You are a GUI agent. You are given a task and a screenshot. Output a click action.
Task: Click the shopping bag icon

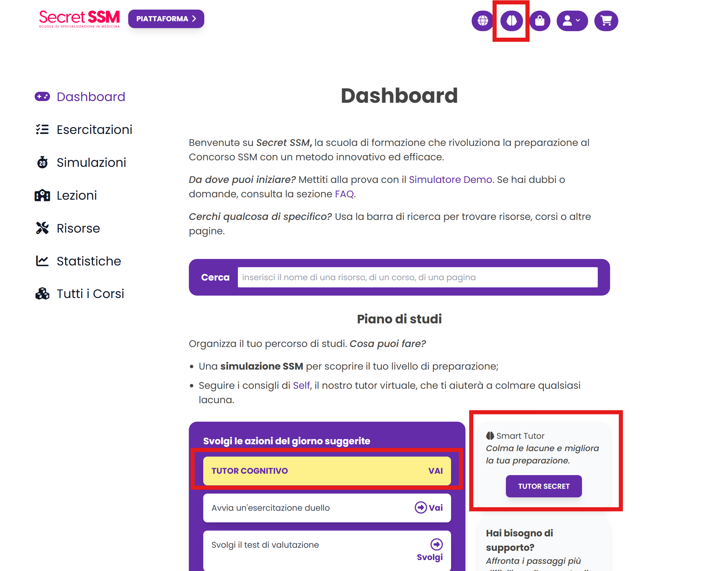540,21
